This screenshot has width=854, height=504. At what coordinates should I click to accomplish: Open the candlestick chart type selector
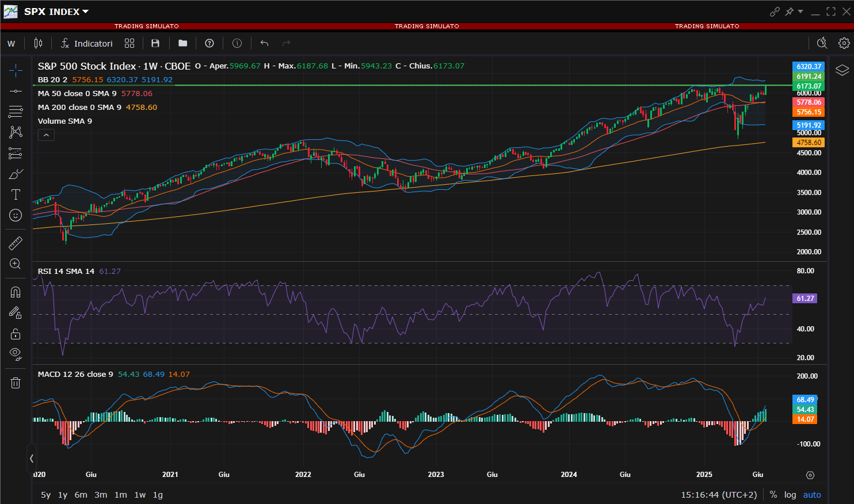[x=38, y=43]
